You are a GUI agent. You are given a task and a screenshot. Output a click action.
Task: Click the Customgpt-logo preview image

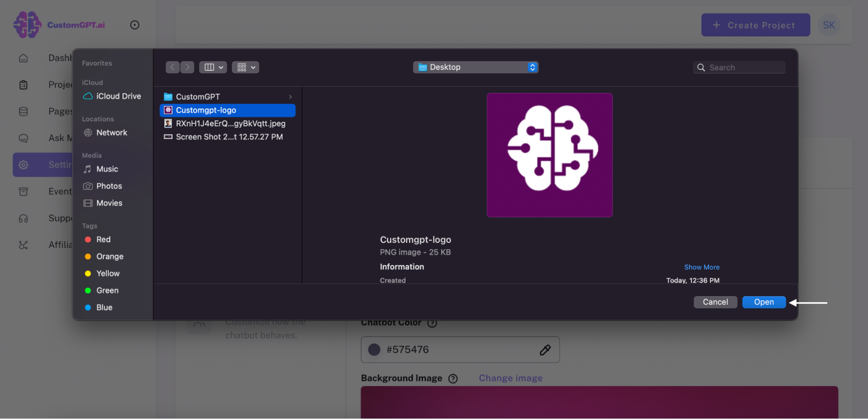tap(549, 155)
